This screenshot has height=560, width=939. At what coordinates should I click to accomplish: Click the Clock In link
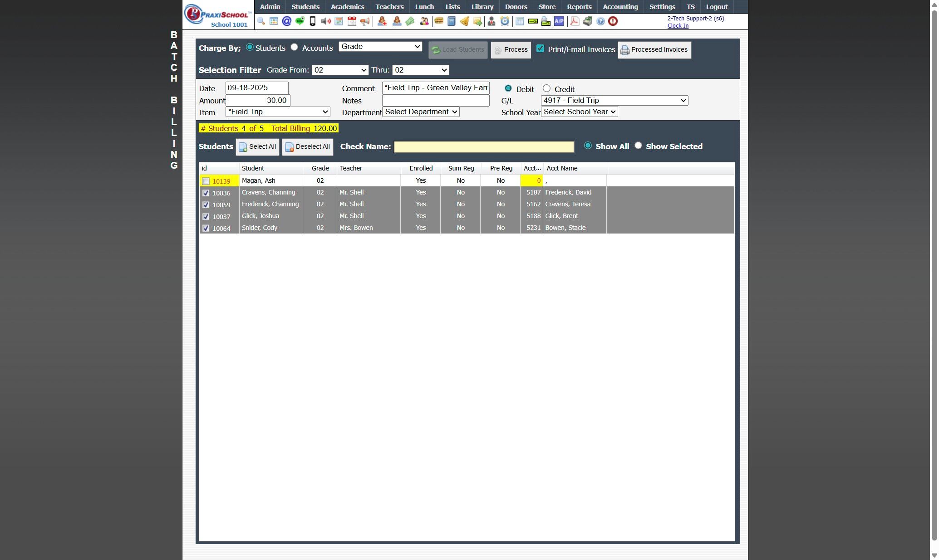[678, 26]
